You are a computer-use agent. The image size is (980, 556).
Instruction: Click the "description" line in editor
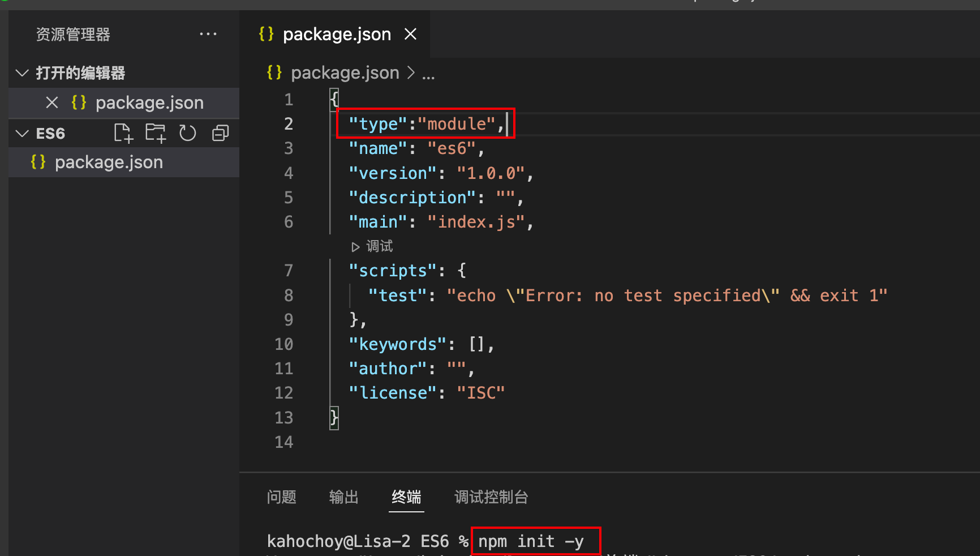click(436, 198)
